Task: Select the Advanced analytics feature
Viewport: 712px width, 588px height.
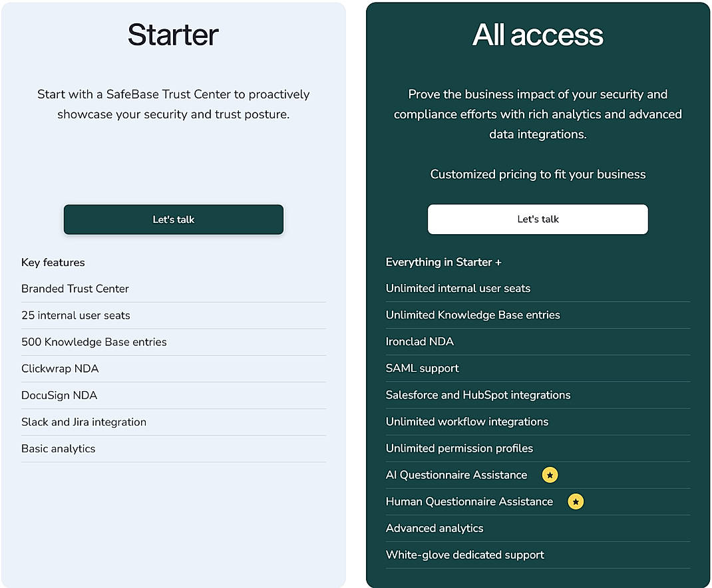Action: pos(435,528)
